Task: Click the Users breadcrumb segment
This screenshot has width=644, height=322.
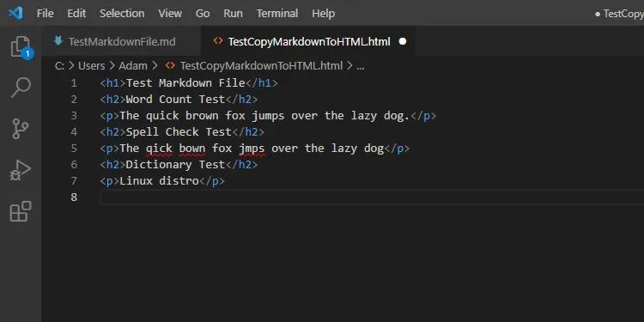Action: pyautogui.click(x=92, y=66)
